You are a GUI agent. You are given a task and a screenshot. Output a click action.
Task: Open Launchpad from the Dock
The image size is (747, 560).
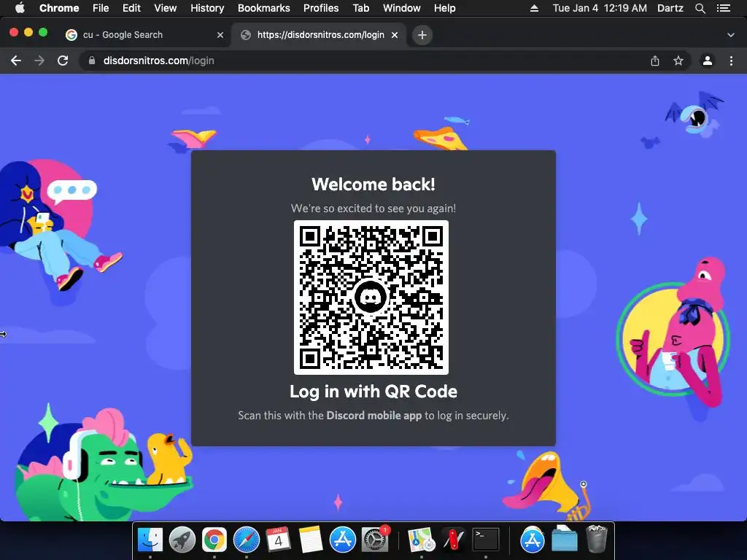[182, 540]
